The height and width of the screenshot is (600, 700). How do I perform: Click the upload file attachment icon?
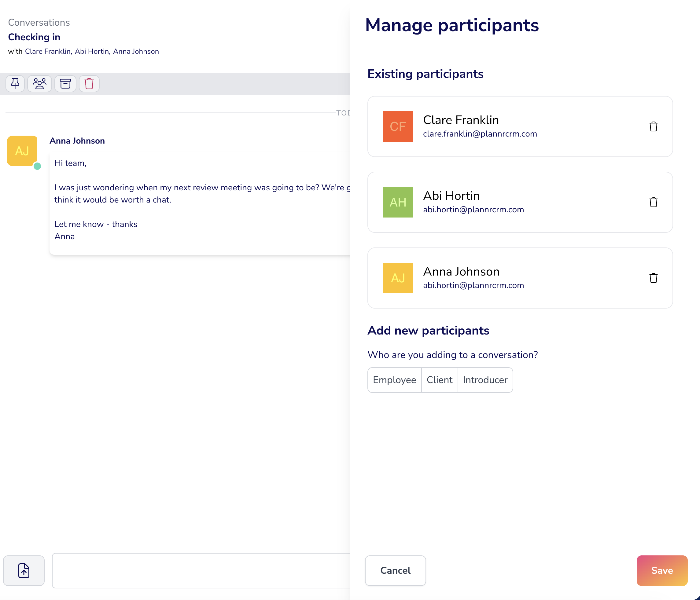point(24,571)
